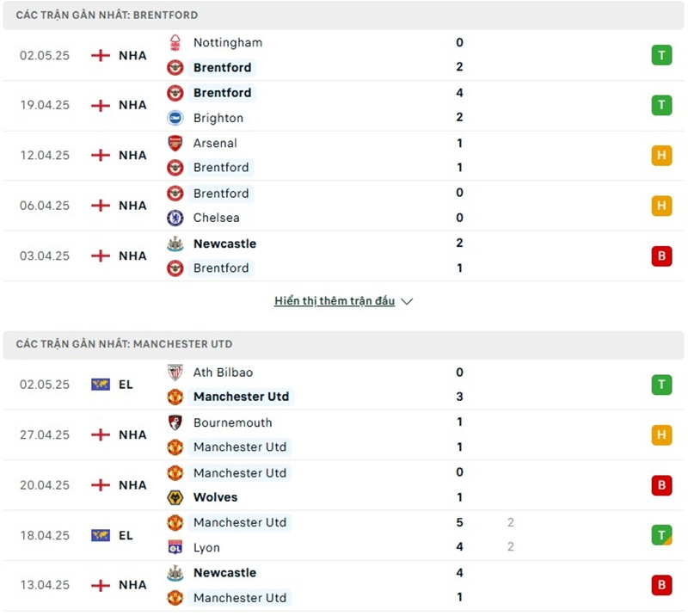Click the Athletic Bilbao club logo
This screenshot has height=616, width=688.
click(174, 372)
